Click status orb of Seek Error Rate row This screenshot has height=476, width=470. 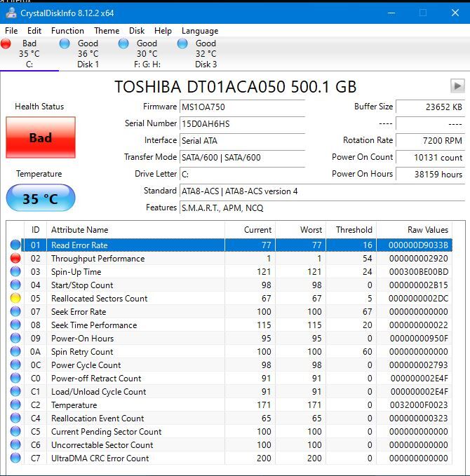[15, 311]
